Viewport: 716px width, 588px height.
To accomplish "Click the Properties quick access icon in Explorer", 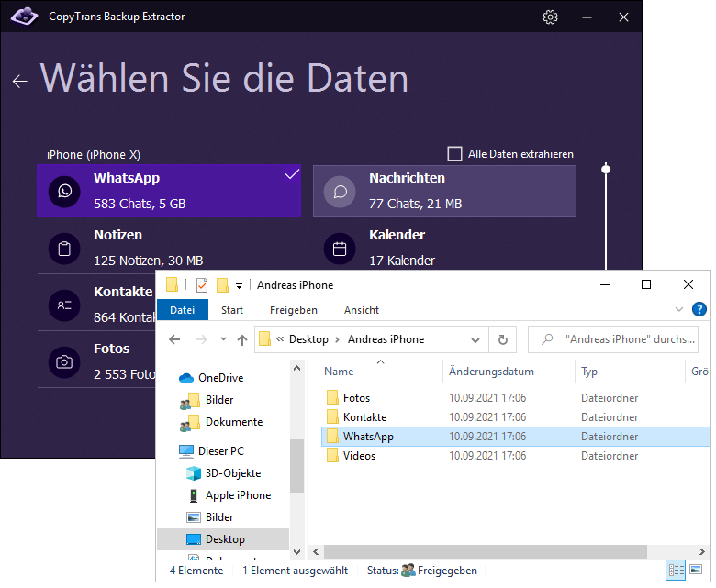I will coord(202,285).
